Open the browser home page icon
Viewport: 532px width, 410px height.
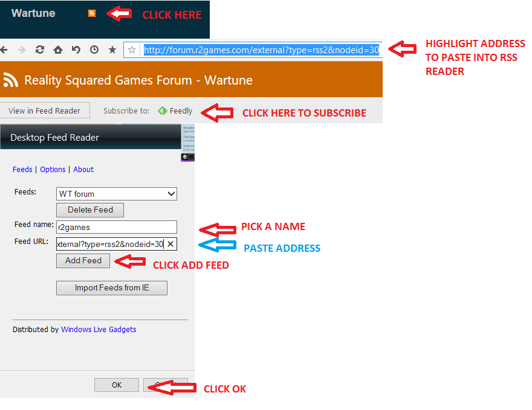pyautogui.click(x=58, y=50)
